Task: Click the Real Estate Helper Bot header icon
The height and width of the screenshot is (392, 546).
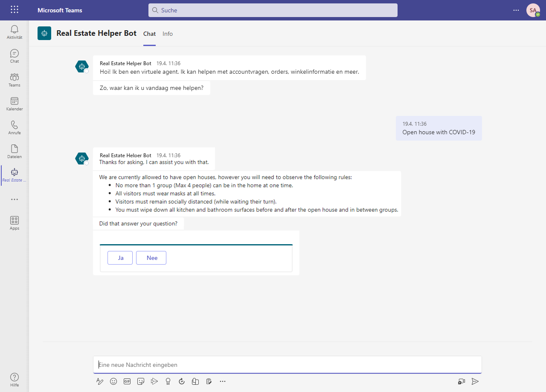Action: pos(44,33)
